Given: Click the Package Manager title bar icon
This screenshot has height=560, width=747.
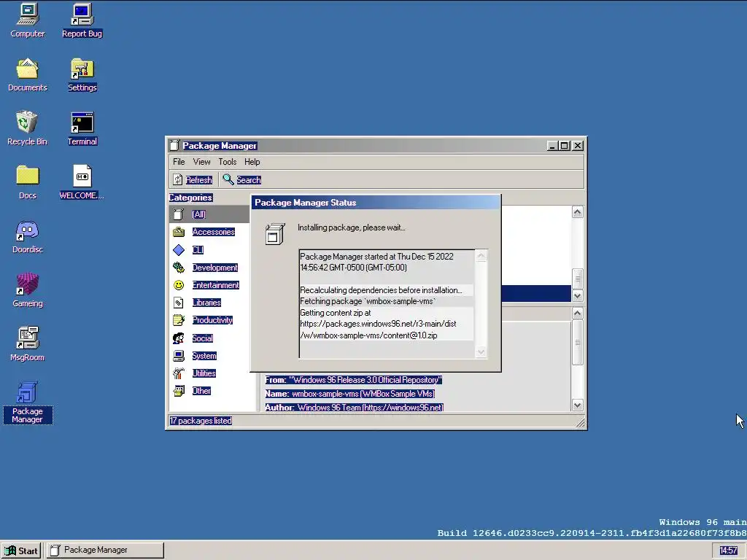Looking at the screenshot, I should [174, 145].
